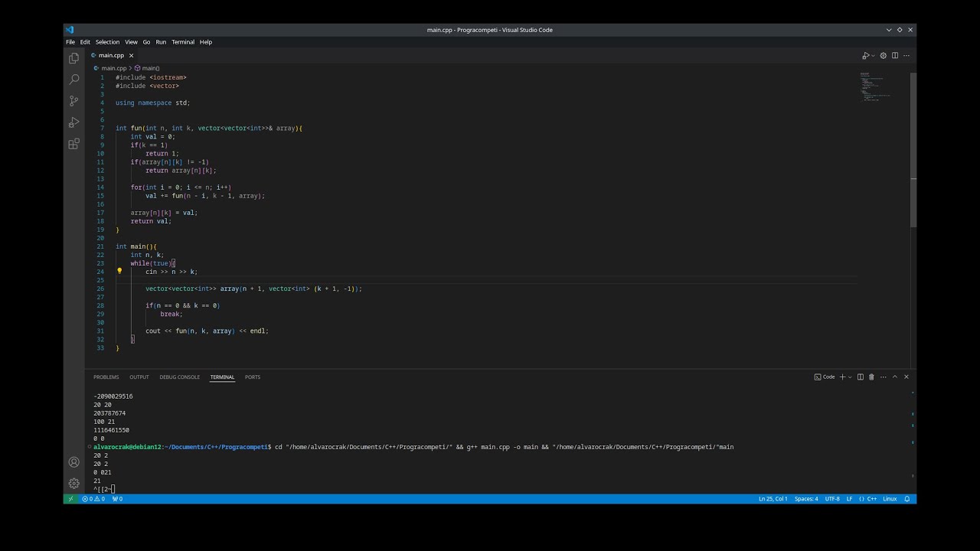Click the code minimap preview

(875, 88)
